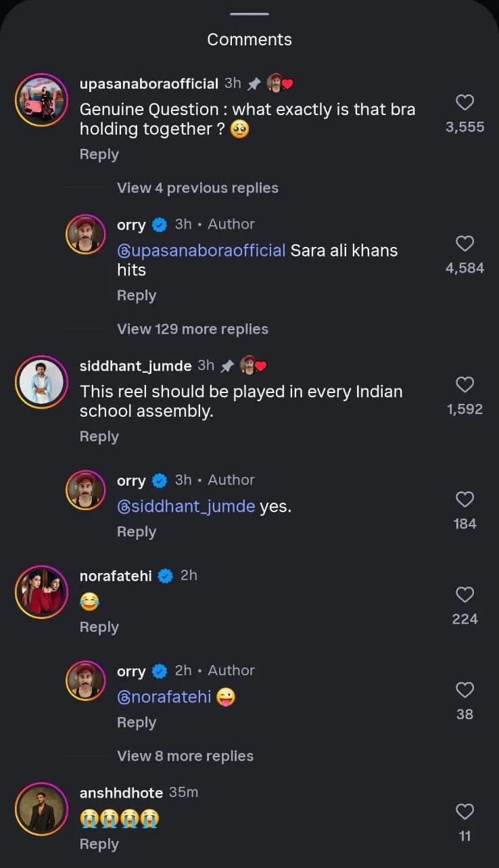Tap heart on orry's 'yes.' reply
The image size is (499, 868).
tap(465, 500)
